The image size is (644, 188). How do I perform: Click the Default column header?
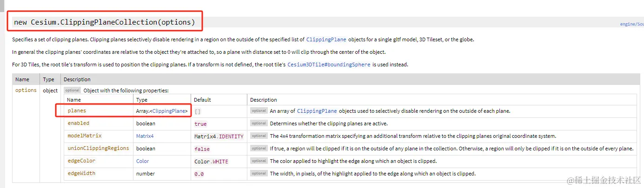[x=202, y=100]
